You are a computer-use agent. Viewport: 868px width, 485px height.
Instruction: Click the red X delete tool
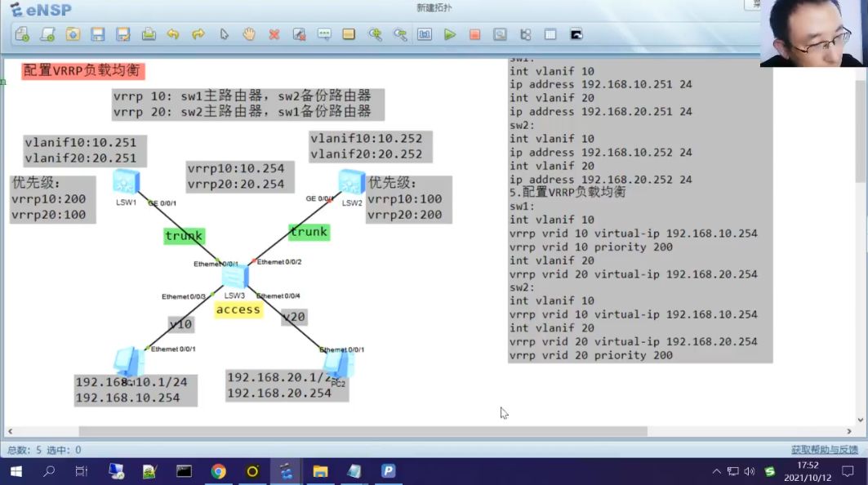274,35
